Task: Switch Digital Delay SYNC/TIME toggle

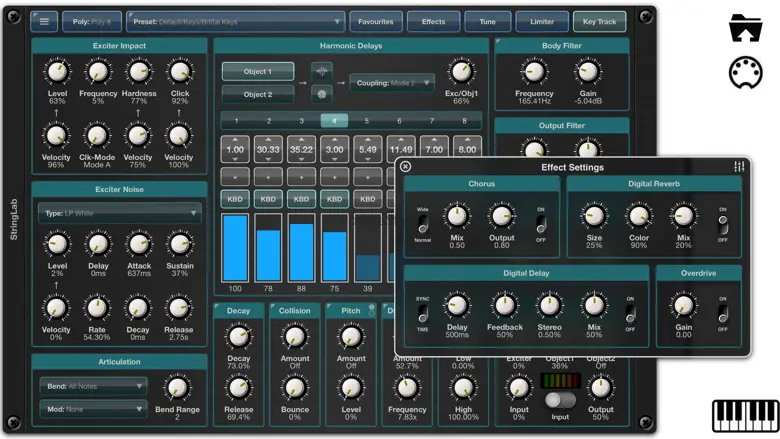Action: tap(422, 313)
